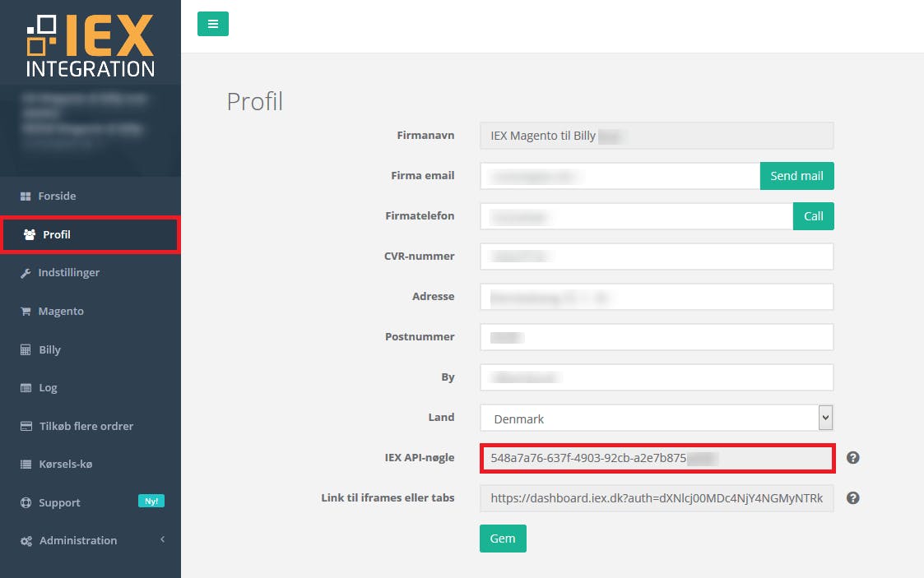
Task: Save profile with Gem button
Action: 503,539
